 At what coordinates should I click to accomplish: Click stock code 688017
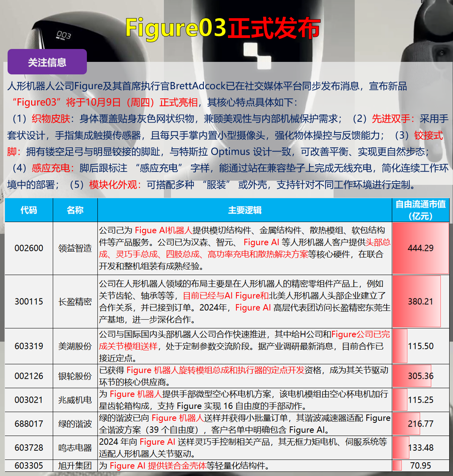(29, 424)
